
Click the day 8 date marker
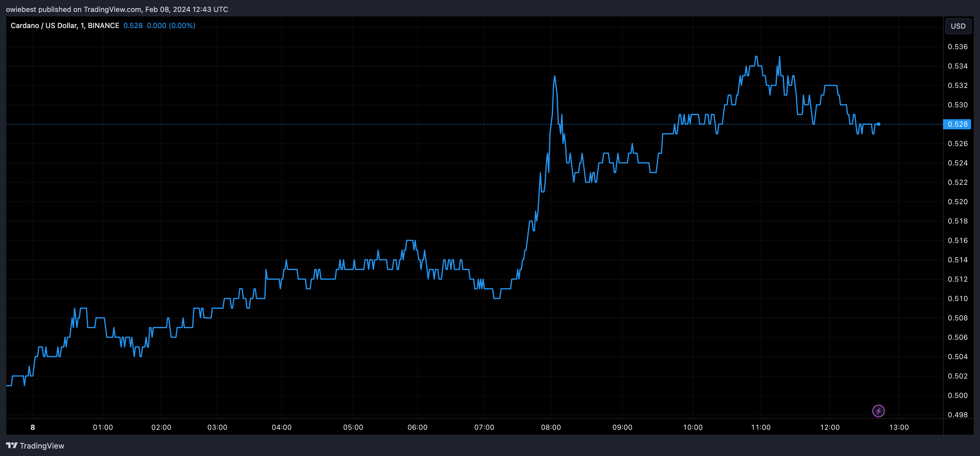click(33, 427)
